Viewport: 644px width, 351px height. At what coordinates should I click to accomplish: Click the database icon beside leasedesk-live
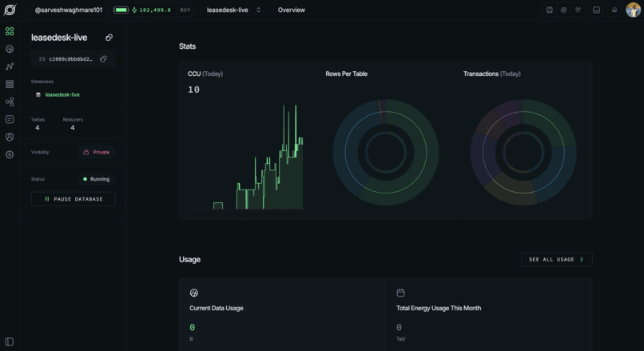[x=38, y=94]
